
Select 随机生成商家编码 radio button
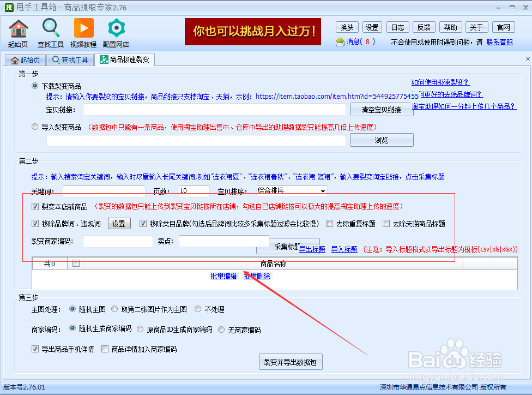[72, 328]
